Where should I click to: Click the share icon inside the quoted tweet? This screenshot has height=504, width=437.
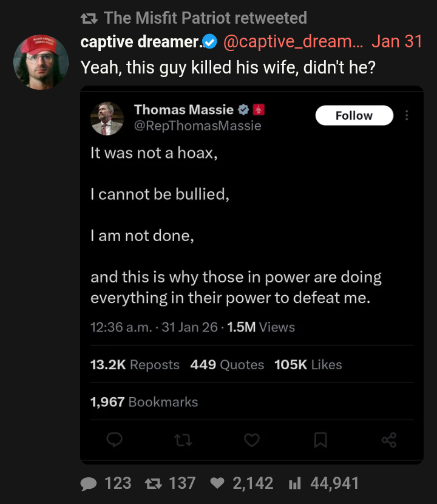[x=389, y=440]
